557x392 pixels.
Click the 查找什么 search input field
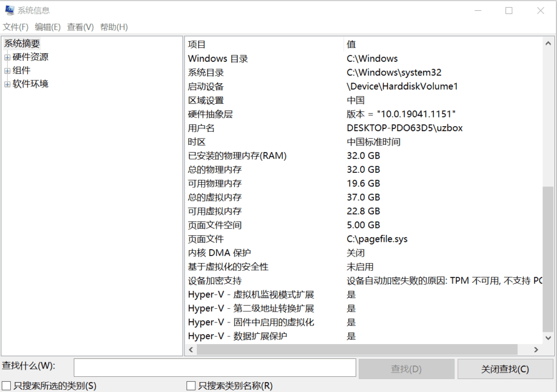[215, 368]
